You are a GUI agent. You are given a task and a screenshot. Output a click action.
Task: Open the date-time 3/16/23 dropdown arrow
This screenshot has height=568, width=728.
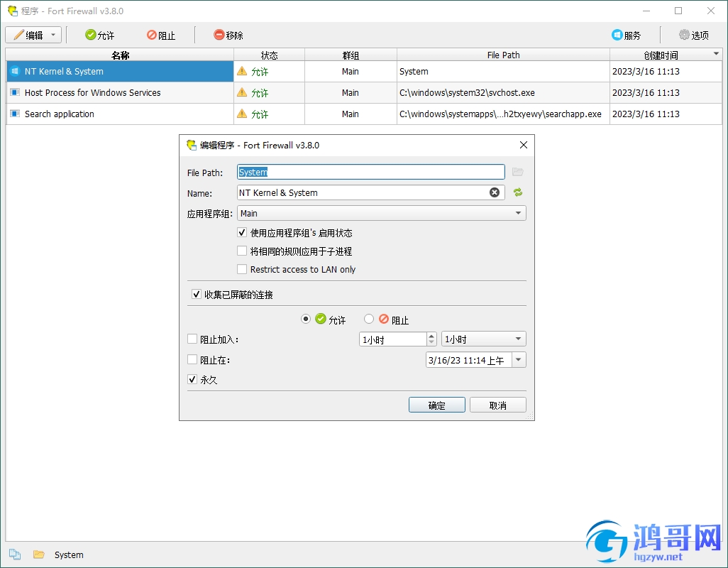click(519, 359)
